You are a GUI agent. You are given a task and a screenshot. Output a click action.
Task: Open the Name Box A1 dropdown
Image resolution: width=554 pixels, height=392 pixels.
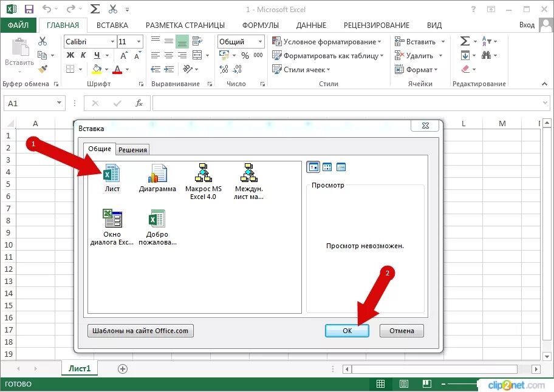[x=59, y=103]
